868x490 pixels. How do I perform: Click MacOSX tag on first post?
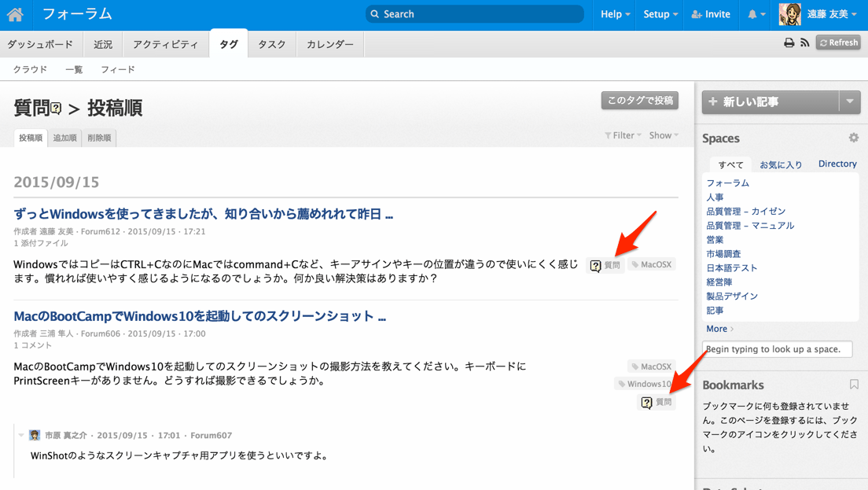[x=652, y=264]
